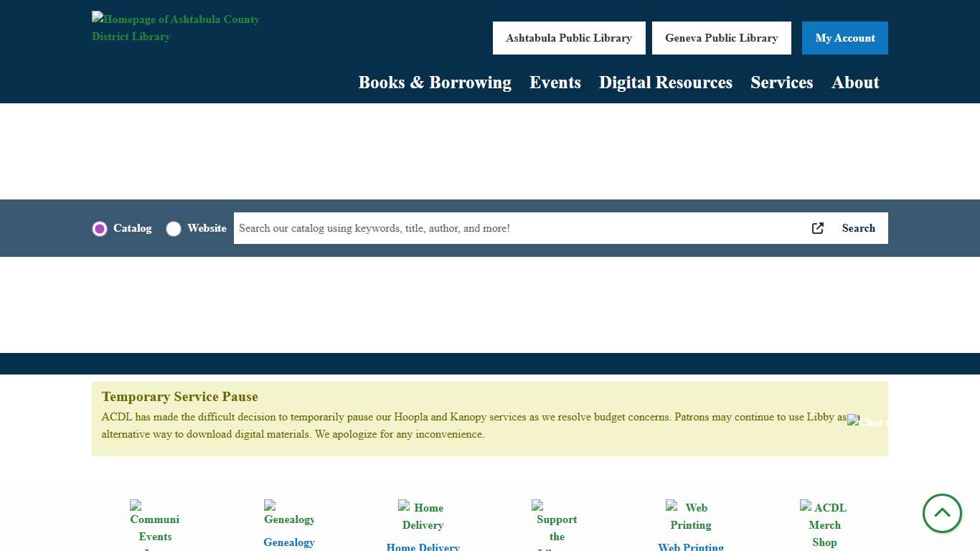980x551 pixels.
Task: Open the Support the Library image tile
Action: click(557, 525)
